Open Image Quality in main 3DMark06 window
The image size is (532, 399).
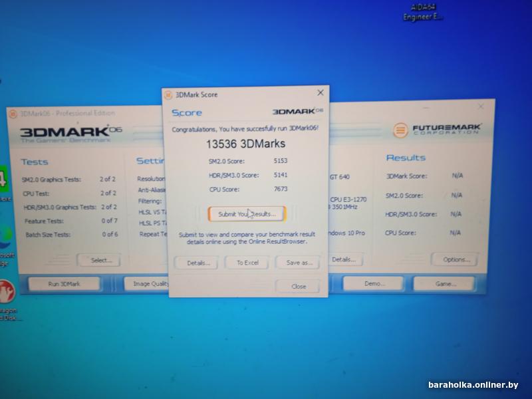point(146,283)
